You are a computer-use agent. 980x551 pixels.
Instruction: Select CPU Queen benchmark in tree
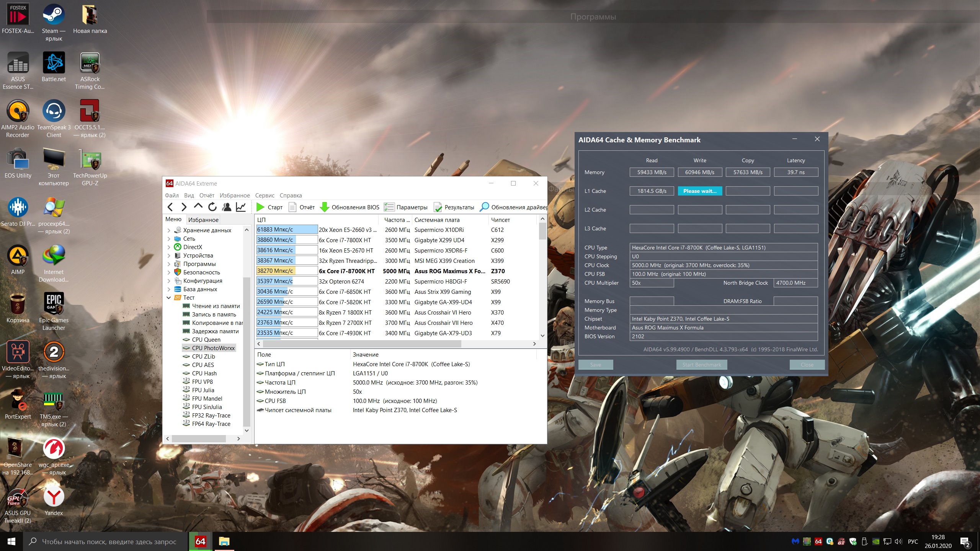pos(206,340)
